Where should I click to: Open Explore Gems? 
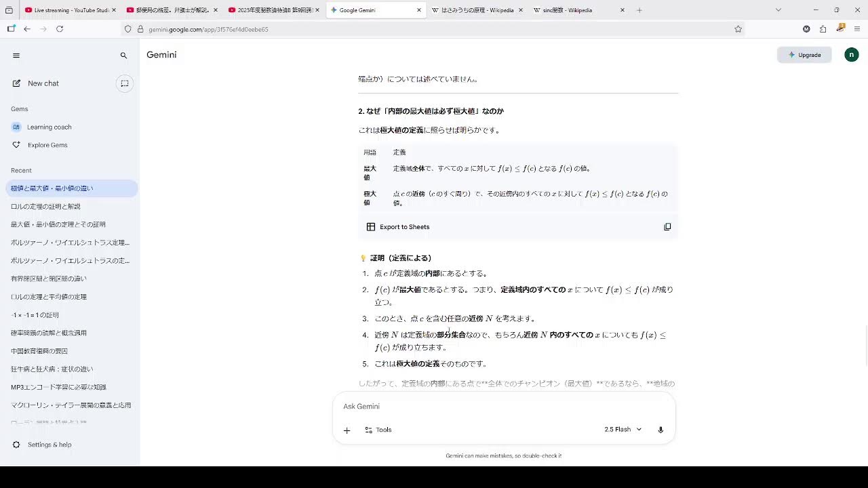coord(47,145)
